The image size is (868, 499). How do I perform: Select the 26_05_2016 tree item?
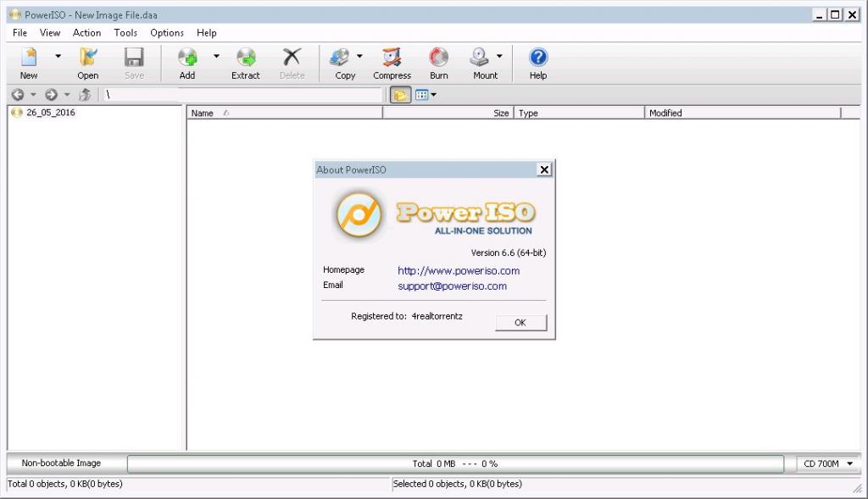(x=50, y=113)
